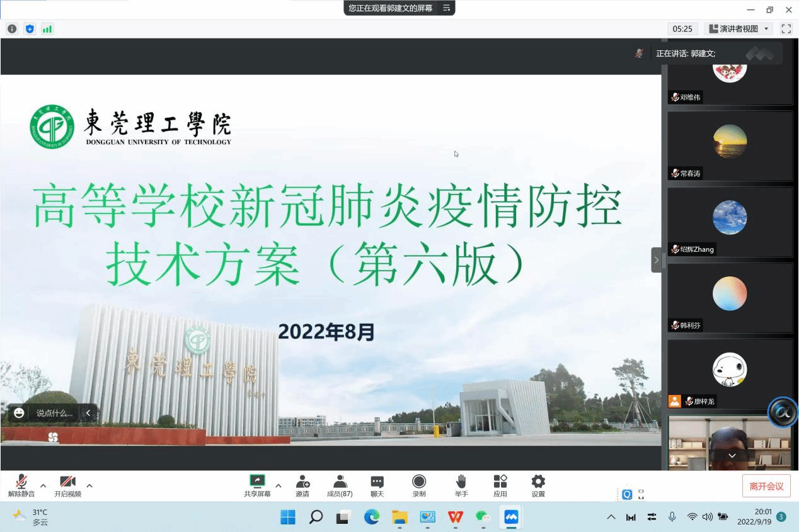Screen dimensions: 799x532
Task: Open the meeting info icon
Action: (12, 29)
